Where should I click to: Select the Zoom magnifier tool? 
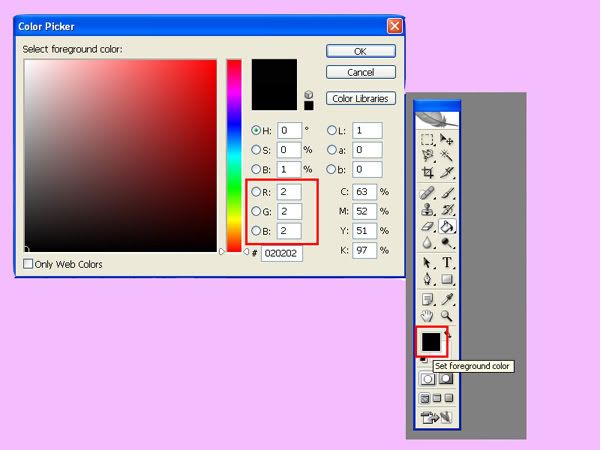(x=448, y=315)
